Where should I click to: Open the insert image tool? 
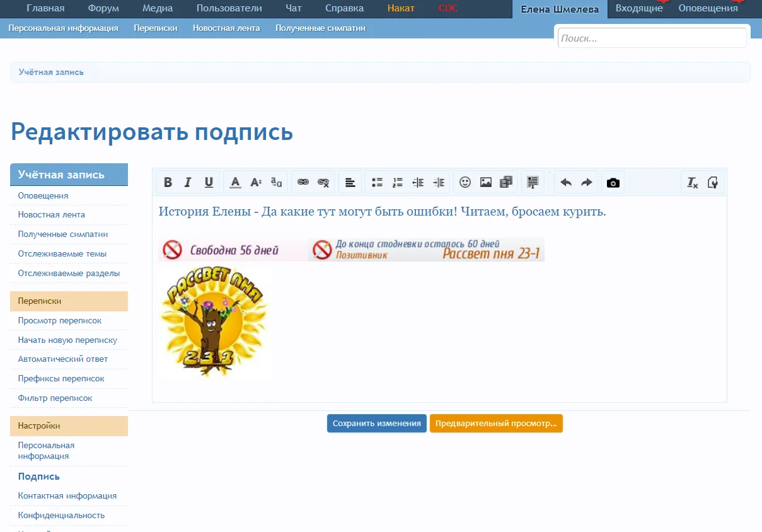click(x=485, y=182)
